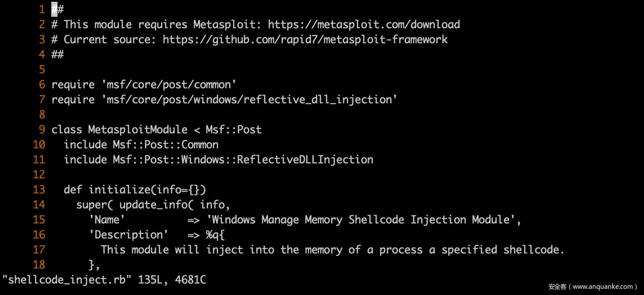Screen dimensions: 644x295
Task: Click the %q{ string opener
Action: [215, 234]
